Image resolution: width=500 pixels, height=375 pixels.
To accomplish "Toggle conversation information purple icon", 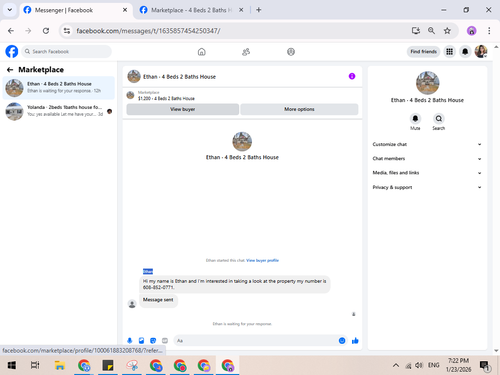I will [x=352, y=76].
